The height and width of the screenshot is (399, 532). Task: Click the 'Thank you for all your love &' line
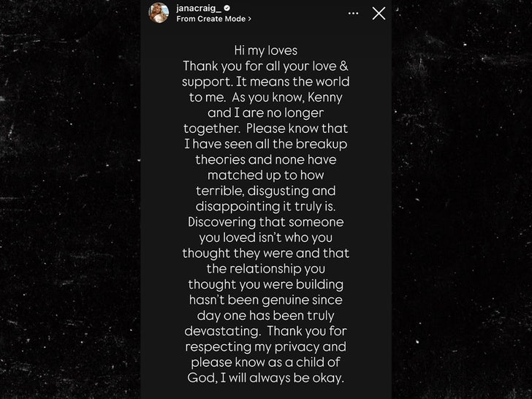(265, 66)
